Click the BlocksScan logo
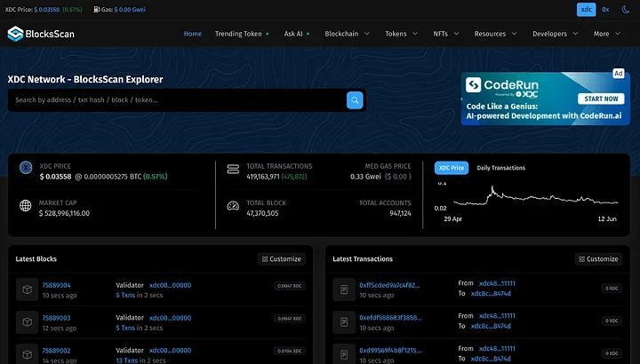This screenshot has height=364, width=640. point(40,34)
